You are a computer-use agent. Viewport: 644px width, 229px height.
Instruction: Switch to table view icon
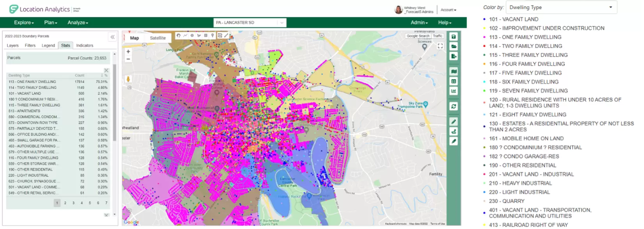(454, 81)
